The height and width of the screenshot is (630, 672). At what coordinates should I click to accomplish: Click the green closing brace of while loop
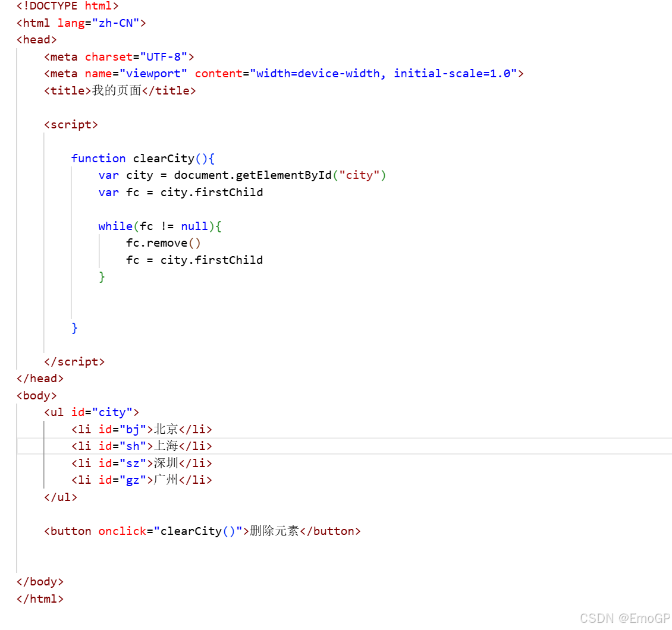102,277
